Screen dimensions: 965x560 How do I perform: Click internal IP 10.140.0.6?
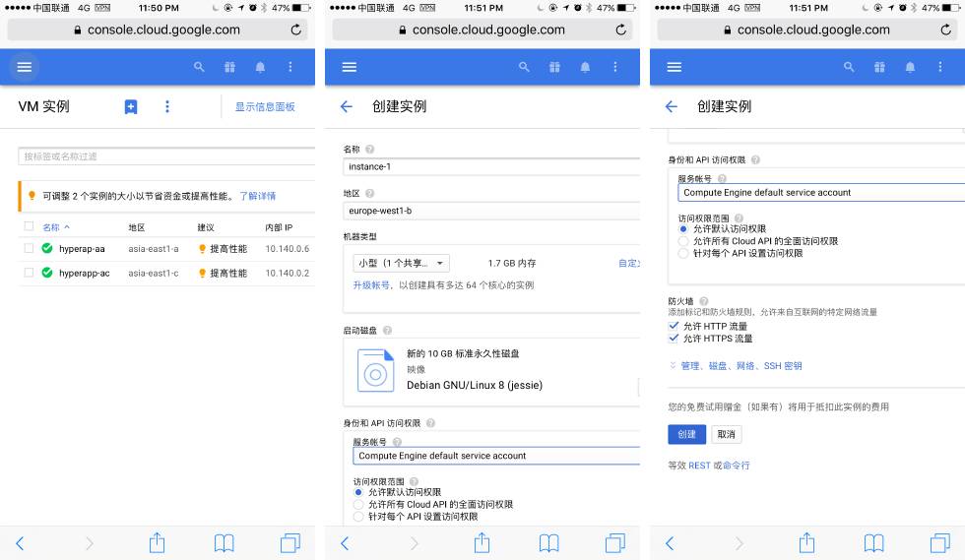click(x=288, y=249)
